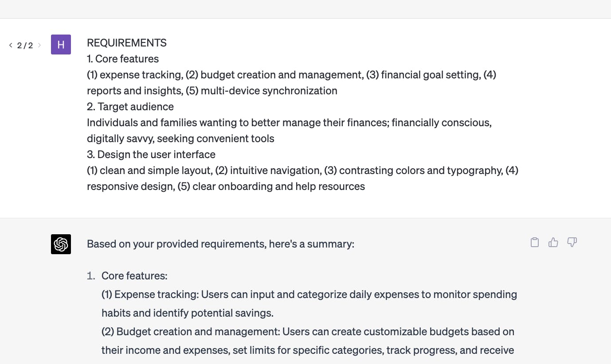Click the REQUIREMENTS heading text
This screenshot has height=364, width=611.
click(x=127, y=43)
